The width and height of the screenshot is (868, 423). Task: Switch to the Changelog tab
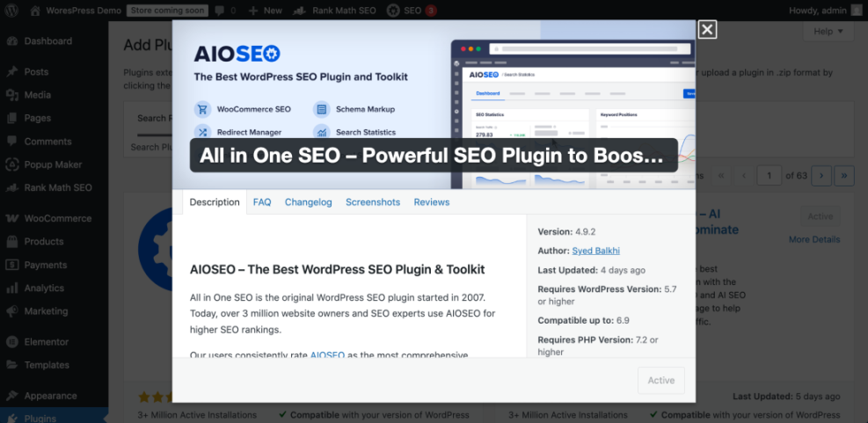(309, 202)
